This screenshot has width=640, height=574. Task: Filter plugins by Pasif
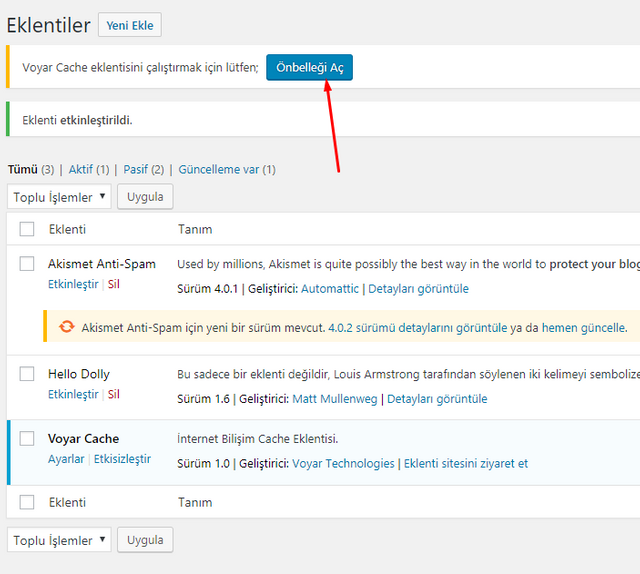pyautogui.click(x=136, y=169)
